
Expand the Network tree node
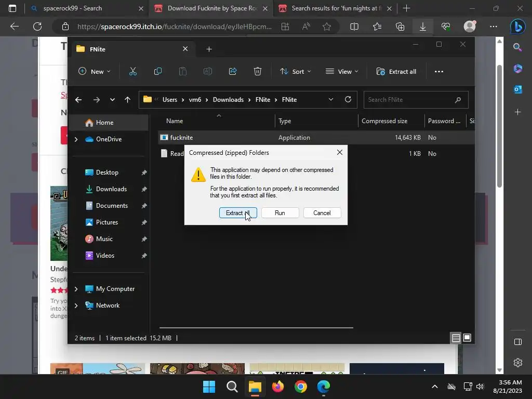(76, 305)
